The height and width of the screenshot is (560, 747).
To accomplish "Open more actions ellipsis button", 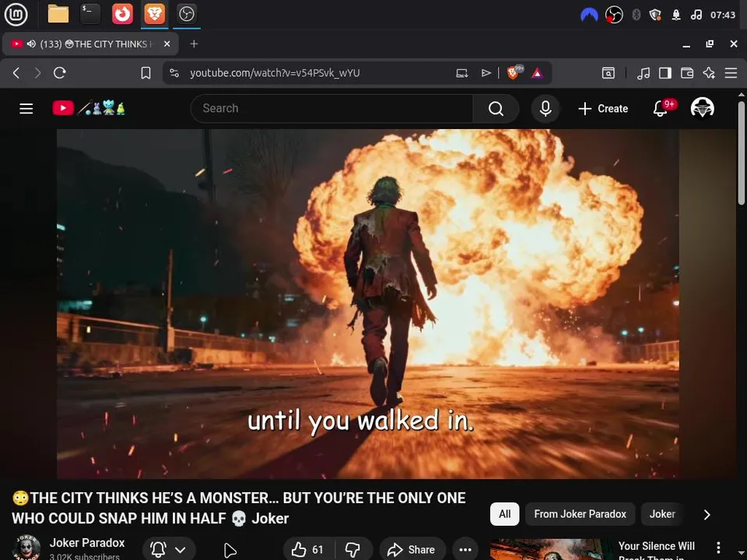I will 465,550.
